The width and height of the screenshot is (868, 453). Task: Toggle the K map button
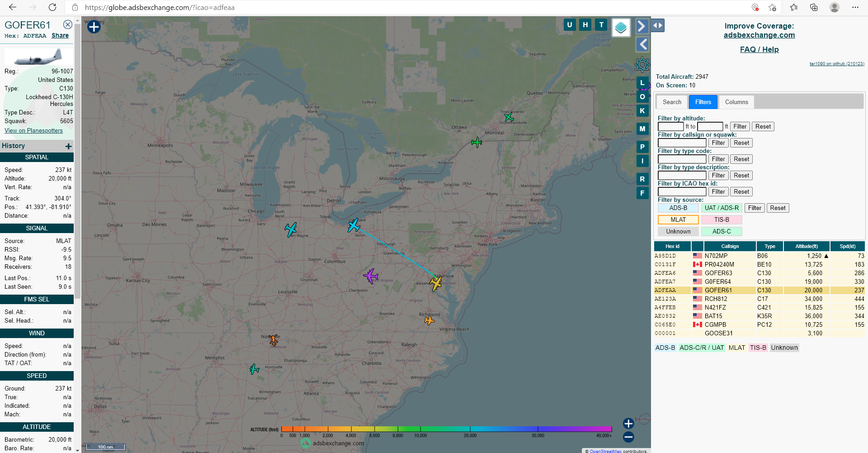click(x=642, y=111)
